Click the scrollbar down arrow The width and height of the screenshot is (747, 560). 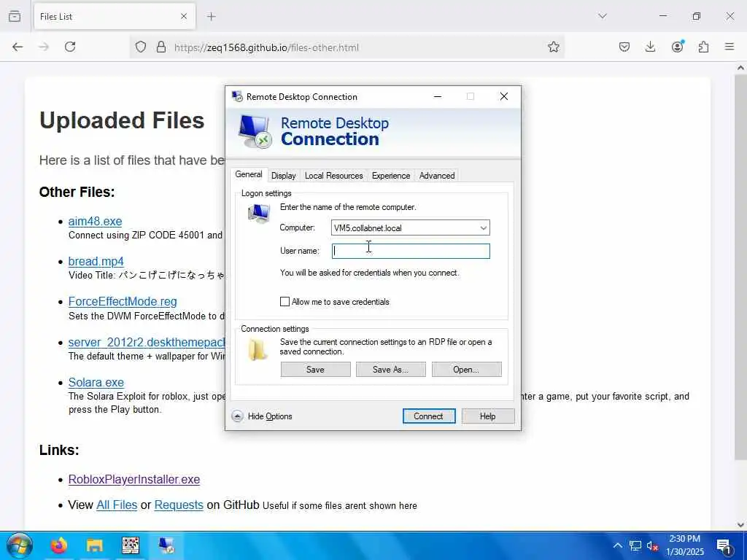point(740,525)
